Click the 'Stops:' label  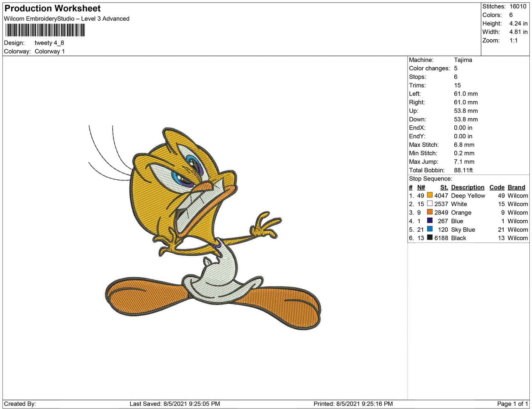pos(418,77)
